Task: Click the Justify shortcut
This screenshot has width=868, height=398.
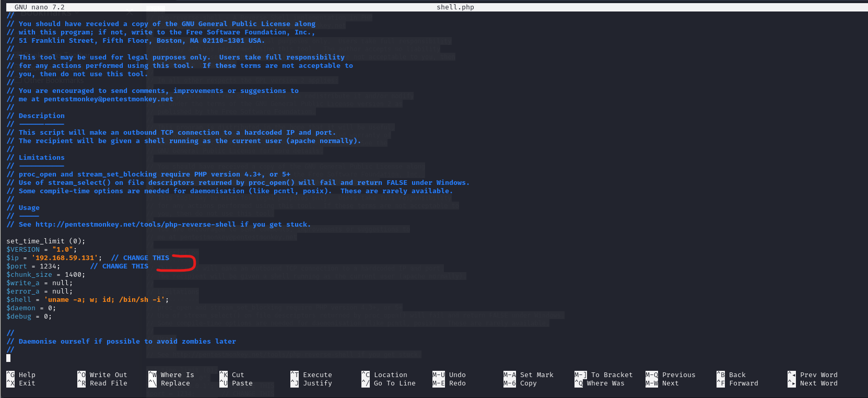Action: pos(311,383)
